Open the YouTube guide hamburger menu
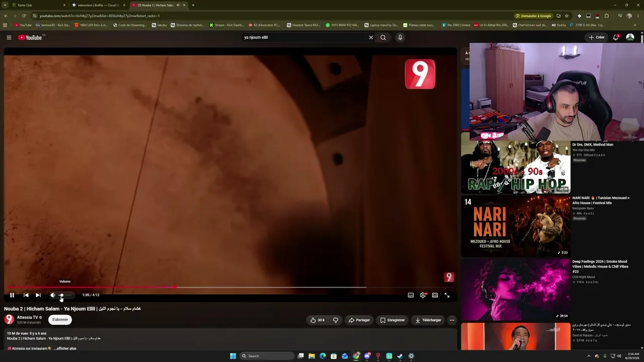 [9, 37]
